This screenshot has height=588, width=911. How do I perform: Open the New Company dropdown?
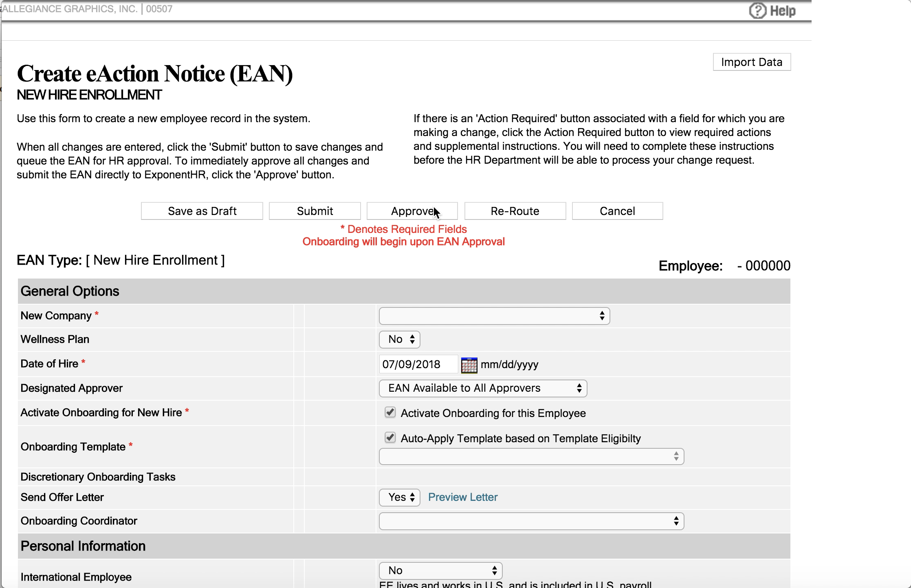click(494, 316)
